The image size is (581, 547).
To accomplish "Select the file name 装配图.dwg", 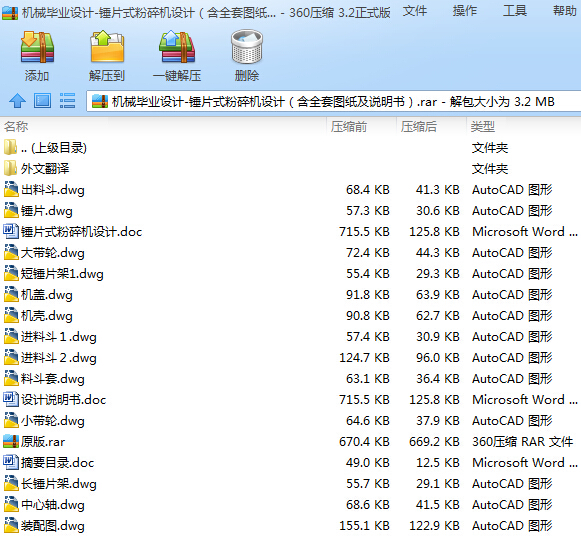I will (x=53, y=526).
